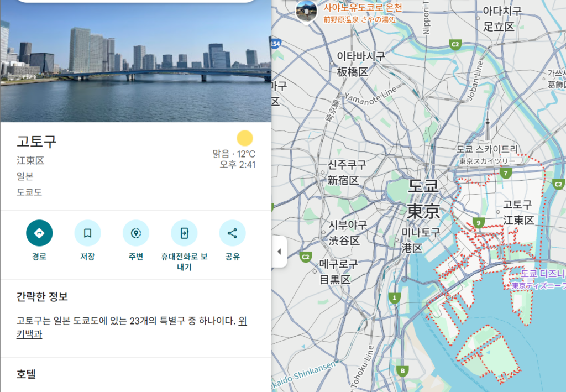
Task: Click the 신주쿠구 district label
Action: (345, 173)
